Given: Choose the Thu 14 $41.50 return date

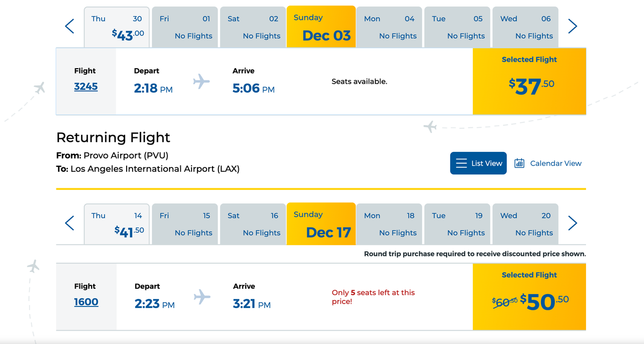Looking at the screenshot, I should pyautogui.click(x=116, y=223).
